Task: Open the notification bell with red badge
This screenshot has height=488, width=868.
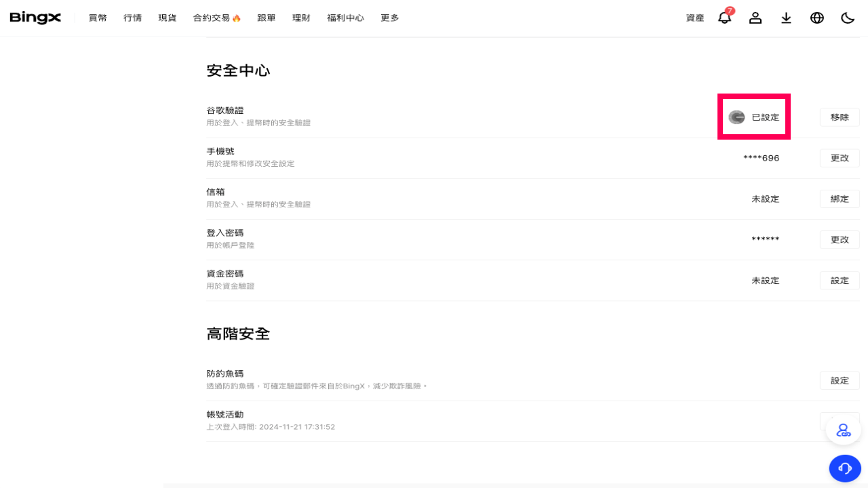Action: pyautogui.click(x=724, y=18)
